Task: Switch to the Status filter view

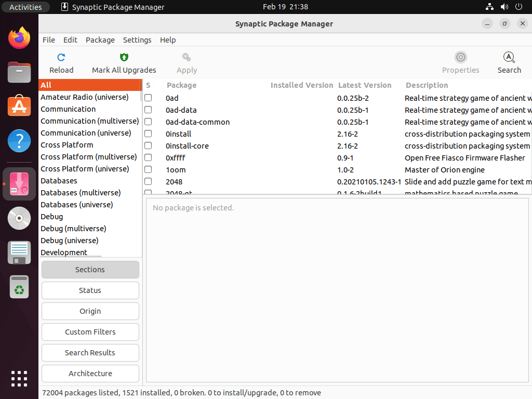Action: coord(90,290)
